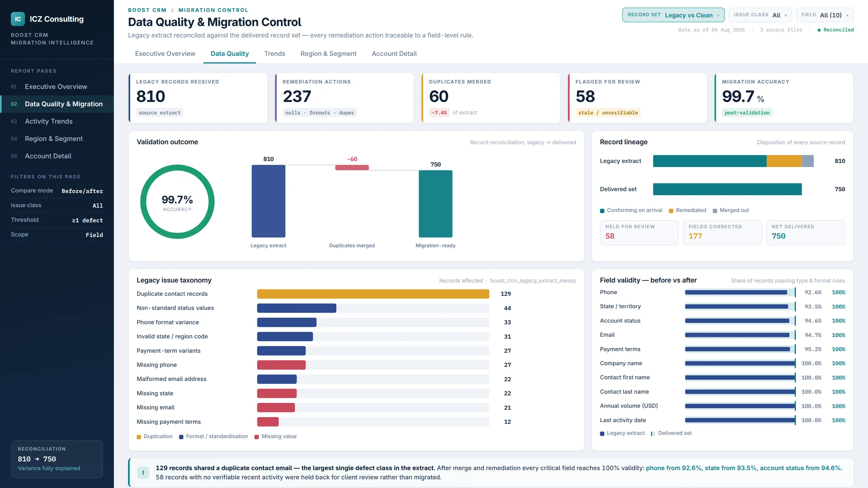Open Account Detail sidebar page
Viewport: 868px width, 488px height.
point(57,156)
